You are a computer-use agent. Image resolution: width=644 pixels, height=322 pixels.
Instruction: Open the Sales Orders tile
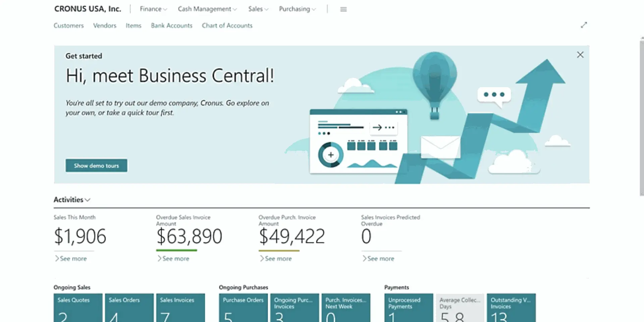click(x=129, y=308)
